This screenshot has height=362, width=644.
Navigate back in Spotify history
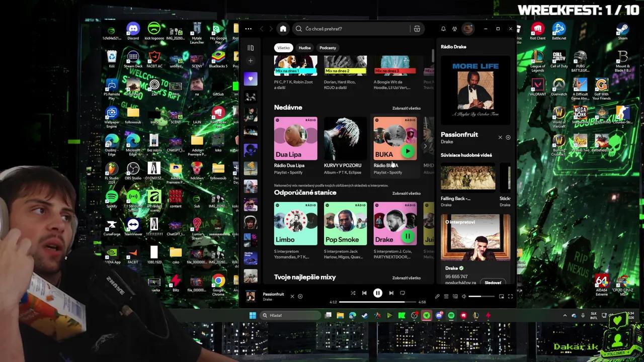coord(262,29)
